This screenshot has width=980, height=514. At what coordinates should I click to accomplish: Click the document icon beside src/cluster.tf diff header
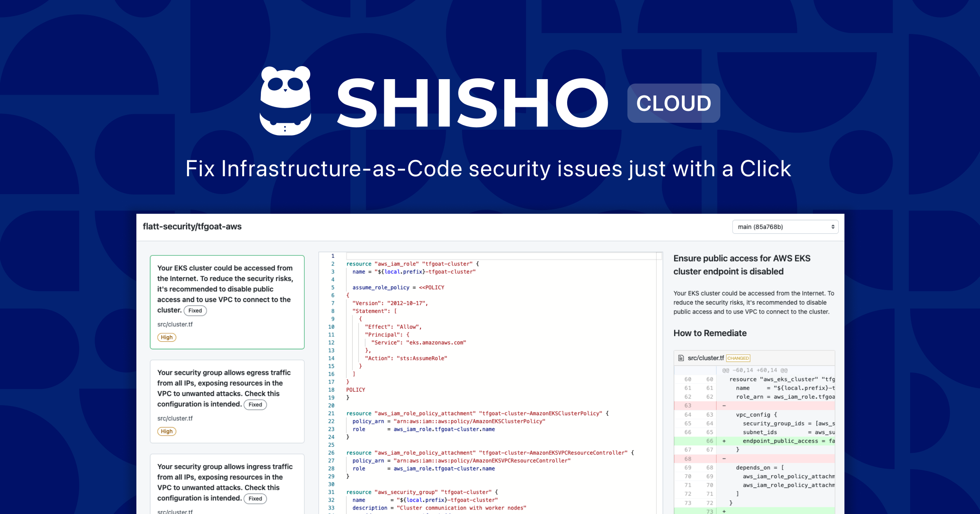(680, 358)
